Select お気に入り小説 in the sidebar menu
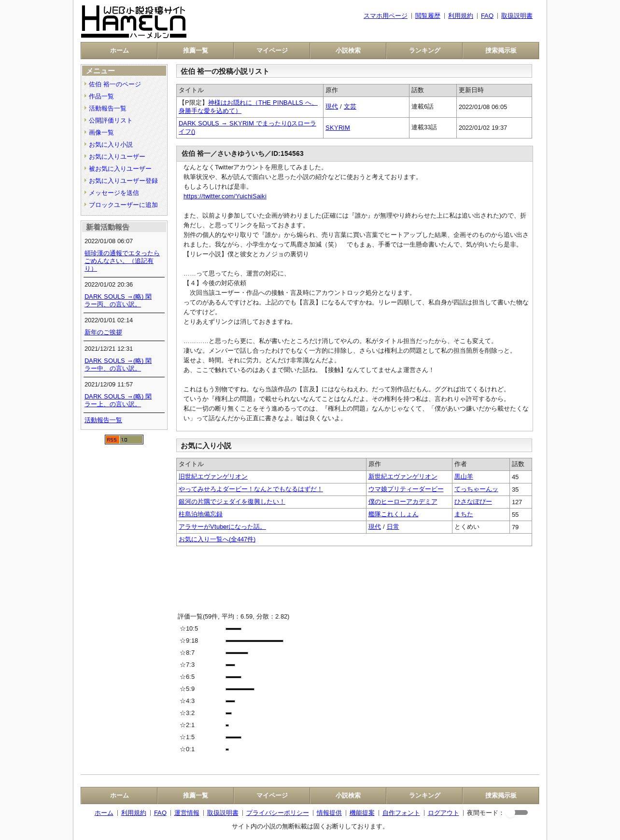The image size is (620, 840). tap(111, 145)
